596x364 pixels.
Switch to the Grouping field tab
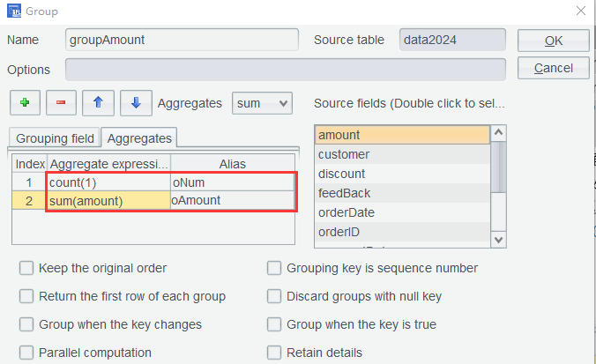55,138
